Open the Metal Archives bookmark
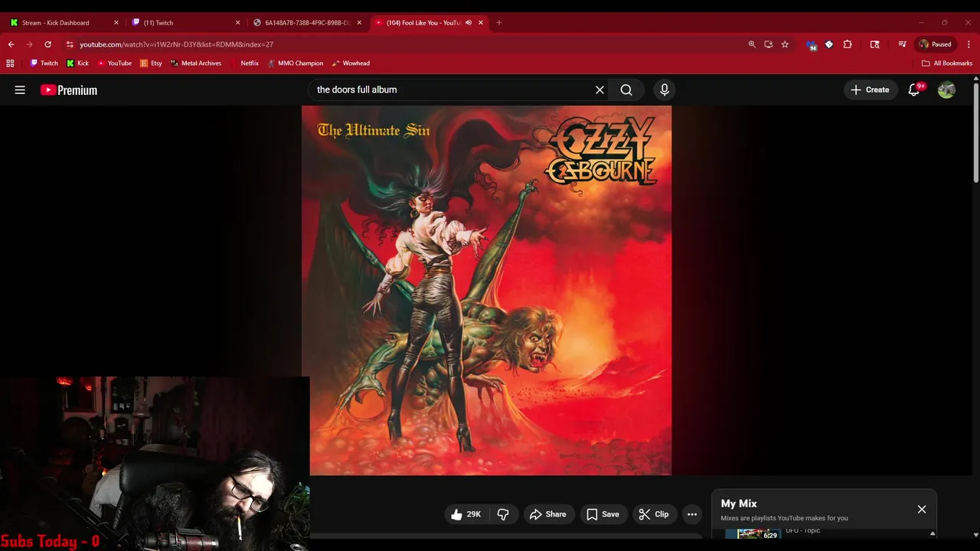Screen dimensions: 980x551 pos(196,64)
